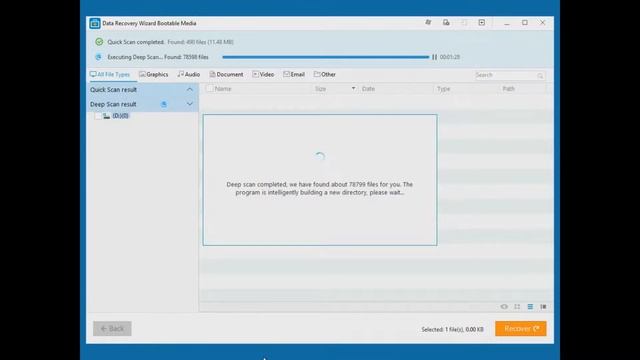Filter results by Video
Image resolution: width=640 pixels, height=360 pixels.
pyautogui.click(x=263, y=74)
